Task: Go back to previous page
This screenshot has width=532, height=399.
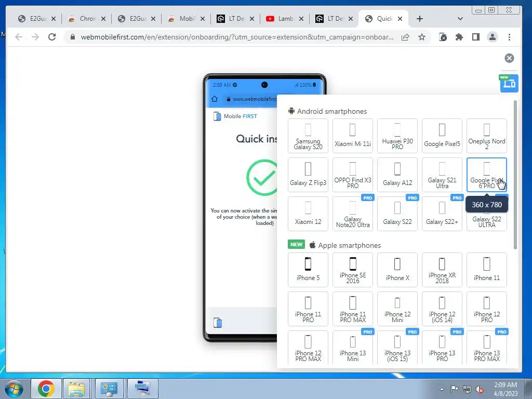Action: [19, 37]
